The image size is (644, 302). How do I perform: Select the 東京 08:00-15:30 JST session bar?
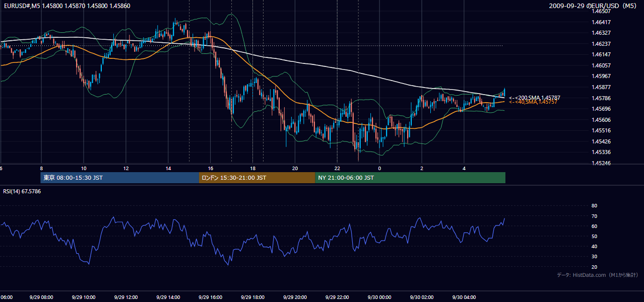click(x=120, y=178)
